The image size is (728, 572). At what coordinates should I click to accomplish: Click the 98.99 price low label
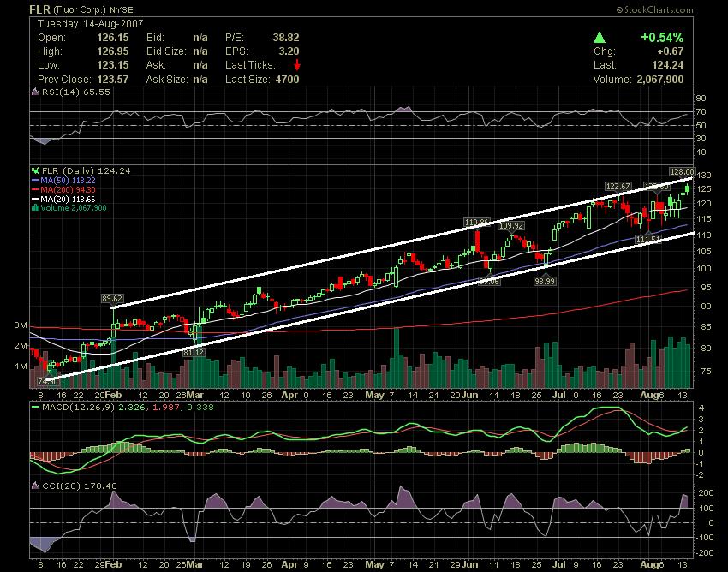tap(545, 281)
